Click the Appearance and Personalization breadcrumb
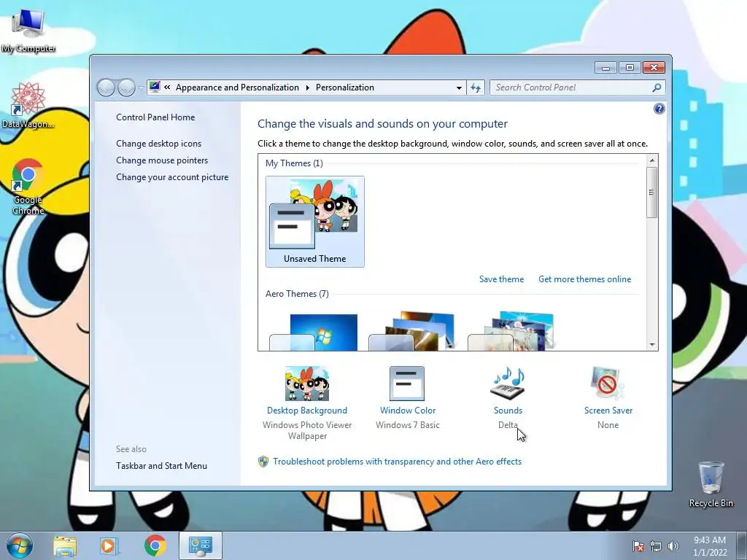The width and height of the screenshot is (747, 560). tap(237, 87)
